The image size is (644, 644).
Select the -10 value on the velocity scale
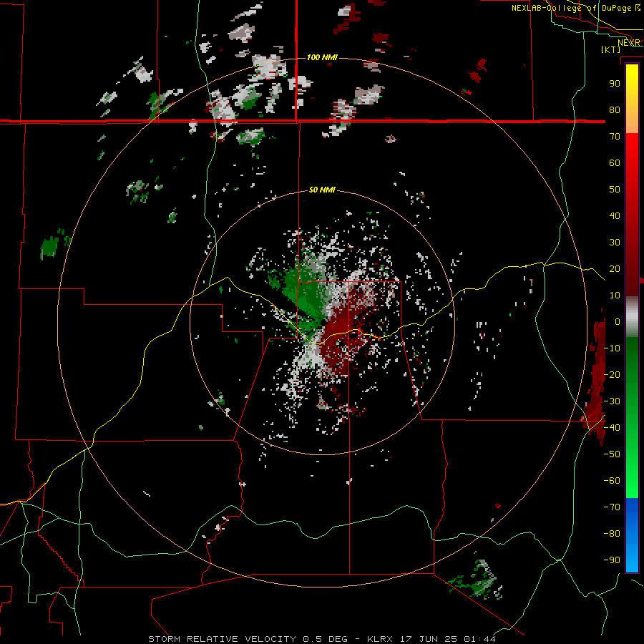click(x=612, y=348)
